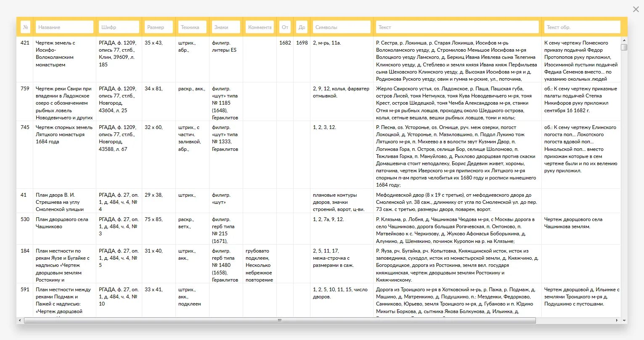Click symbols cell '1, 2, 7а, 9, 12.'
Viewport: 644px width, 340px height.
point(328,219)
